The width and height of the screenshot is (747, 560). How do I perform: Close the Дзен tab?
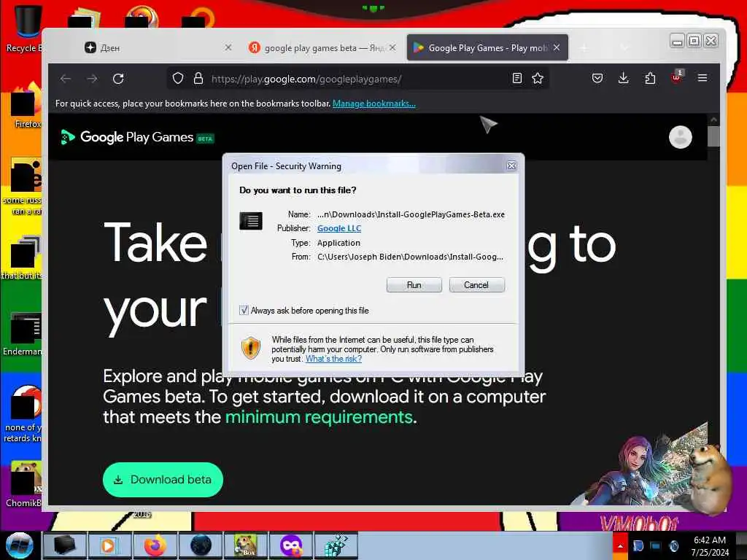228,47
